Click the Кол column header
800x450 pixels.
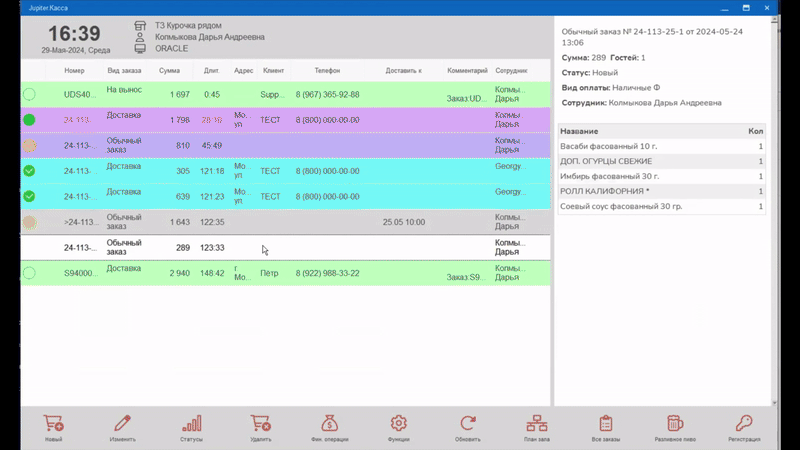point(756,131)
